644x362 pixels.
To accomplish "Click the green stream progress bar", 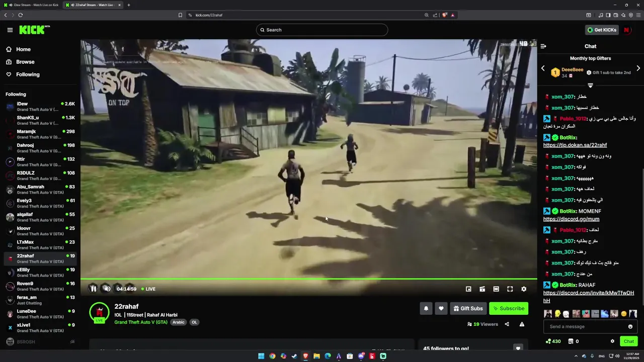I will [x=308, y=279].
